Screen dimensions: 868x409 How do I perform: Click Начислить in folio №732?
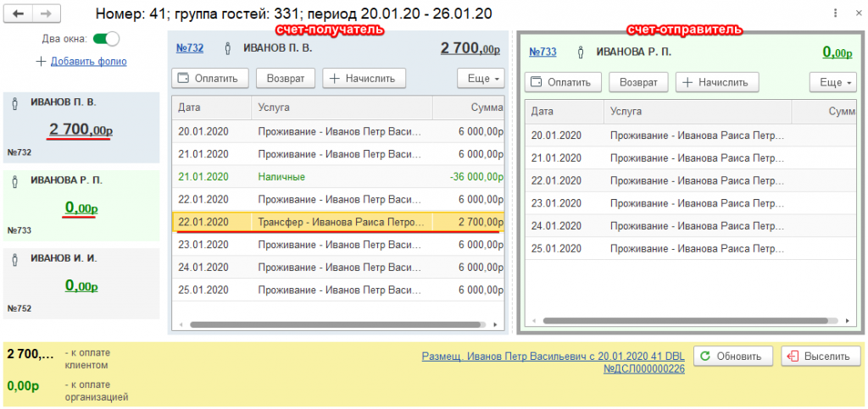(x=364, y=79)
